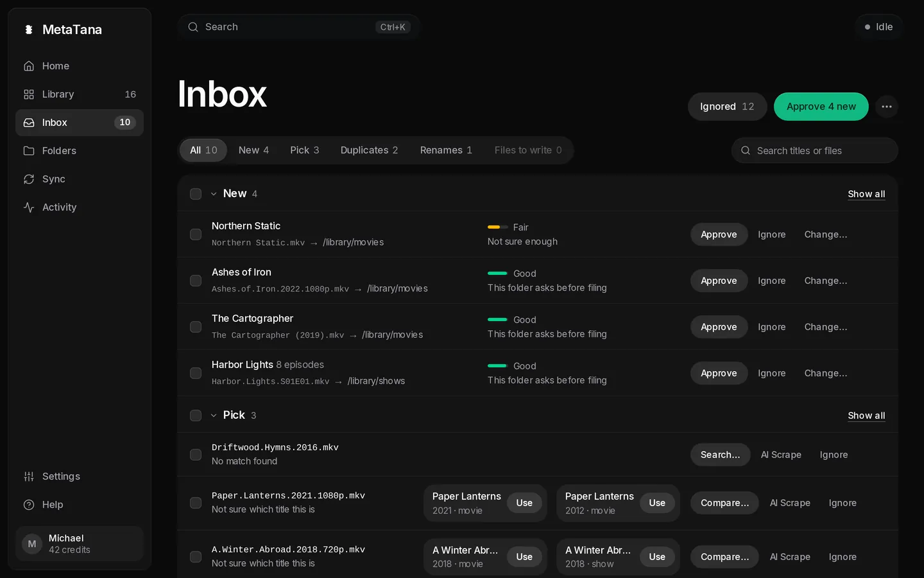The width and height of the screenshot is (924, 578).
Task: Click Michael's avatar circle
Action: (32, 544)
